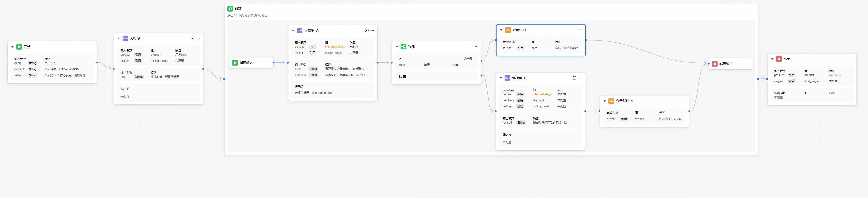Click 根据反馈修订后的新版标语 description
Screen dimensions: 868x198
tap(549, 123)
